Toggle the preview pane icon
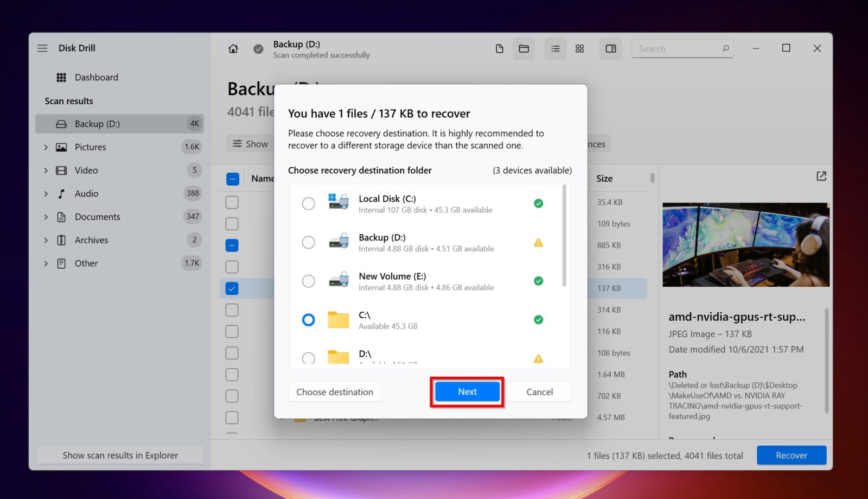868x499 pixels. [611, 49]
